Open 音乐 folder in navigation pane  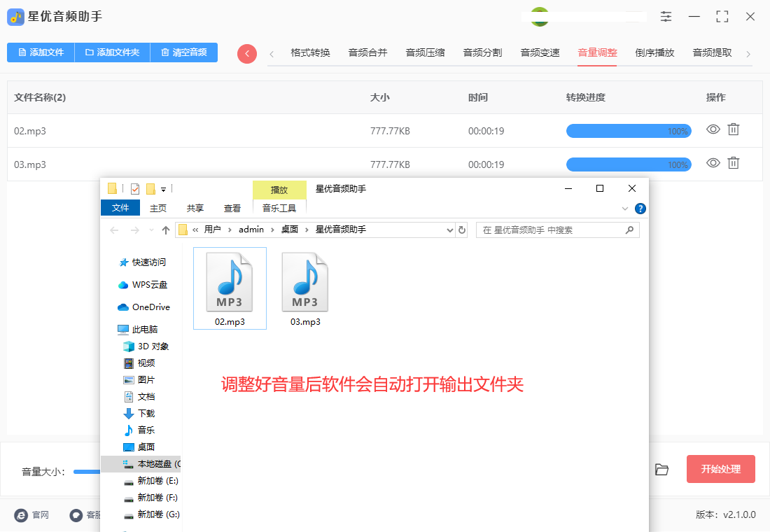point(146,430)
